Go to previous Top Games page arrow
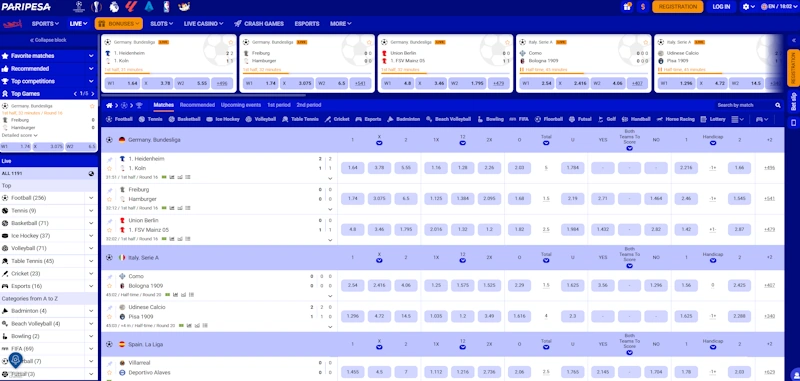 coord(76,93)
